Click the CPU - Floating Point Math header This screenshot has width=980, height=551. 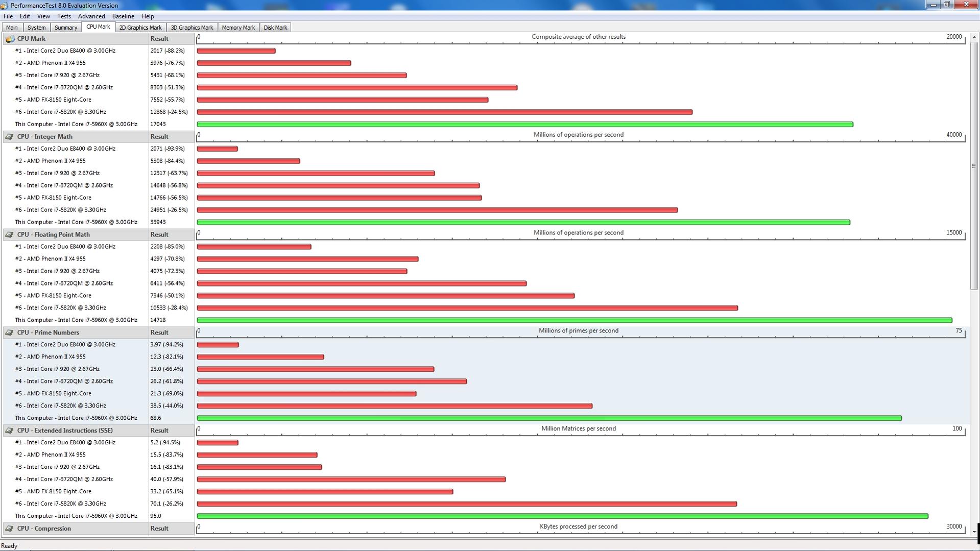click(x=75, y=235)
